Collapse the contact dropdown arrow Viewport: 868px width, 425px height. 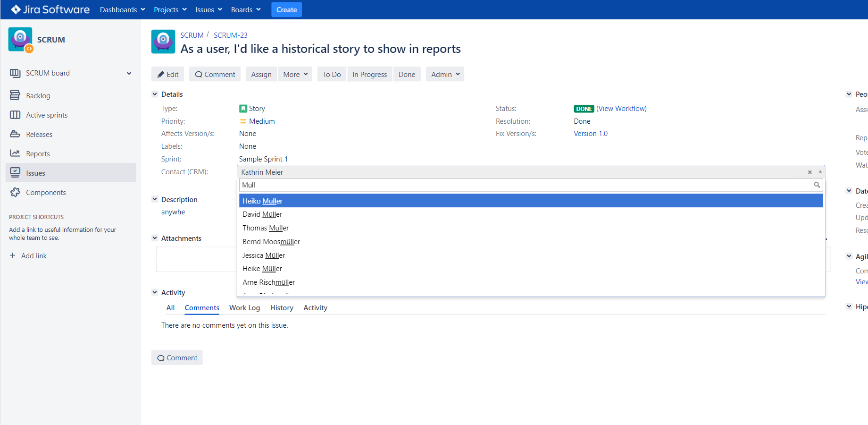[820, 172]
